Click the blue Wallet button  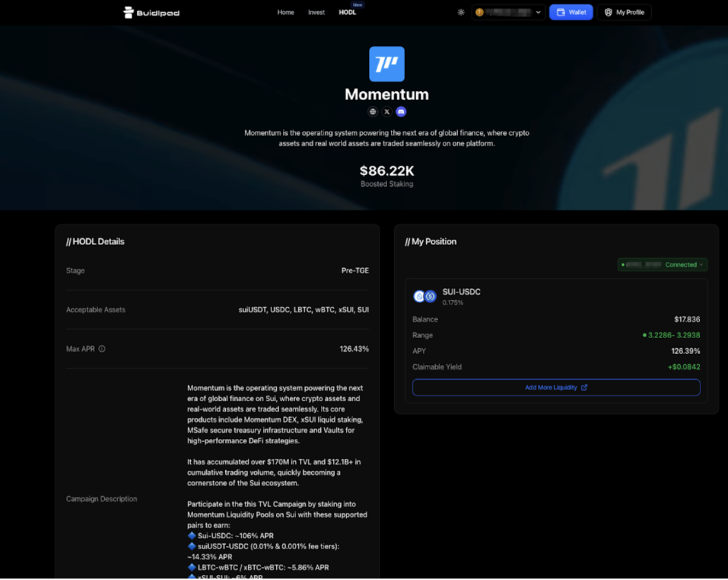point(571,12)
